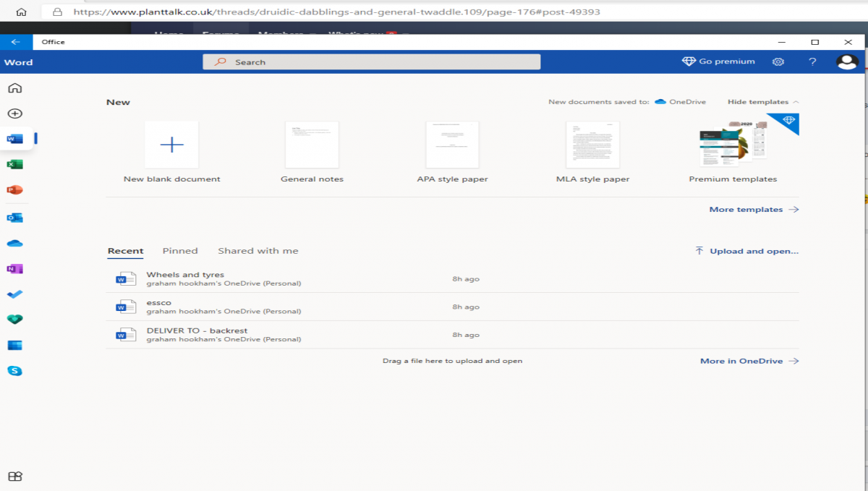Select the Word app icon in sidebar
Image resolution: width=868 pixels, height=491 pixels.
(x=14, y=138)
